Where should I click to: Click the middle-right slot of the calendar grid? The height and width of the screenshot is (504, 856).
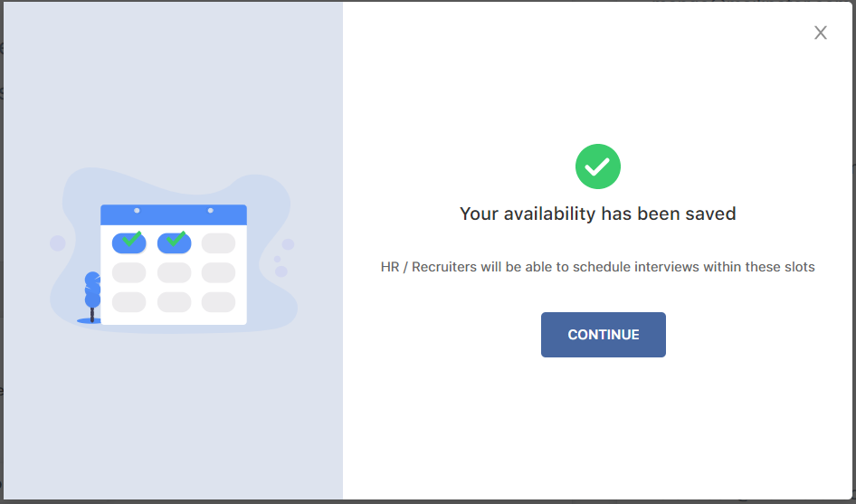tap(218, 272)
